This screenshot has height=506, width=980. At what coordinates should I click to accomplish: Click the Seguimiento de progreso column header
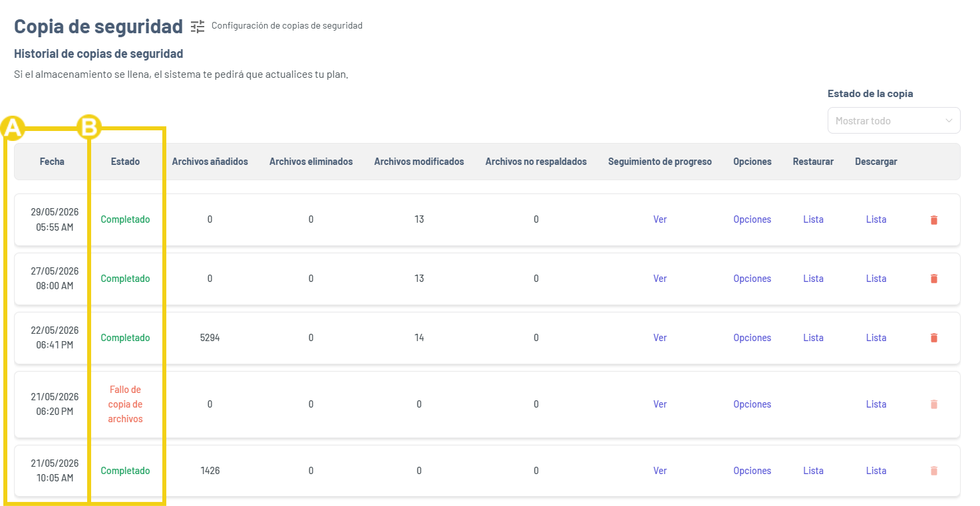(x=660, y=162)
